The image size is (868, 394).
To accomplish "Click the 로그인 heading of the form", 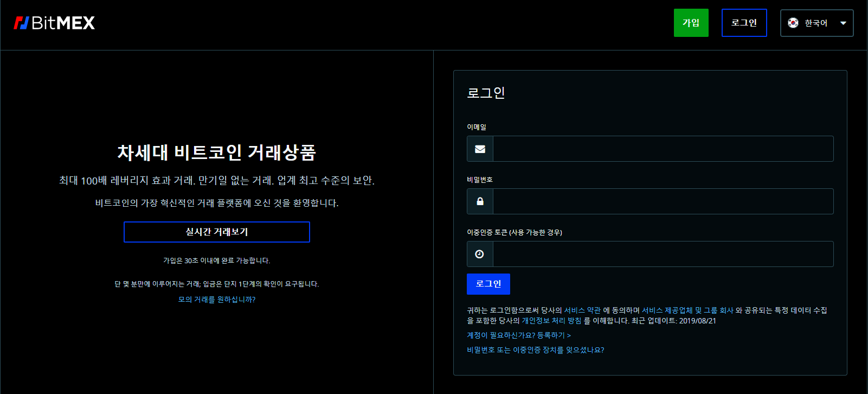I will pos(486,93).
